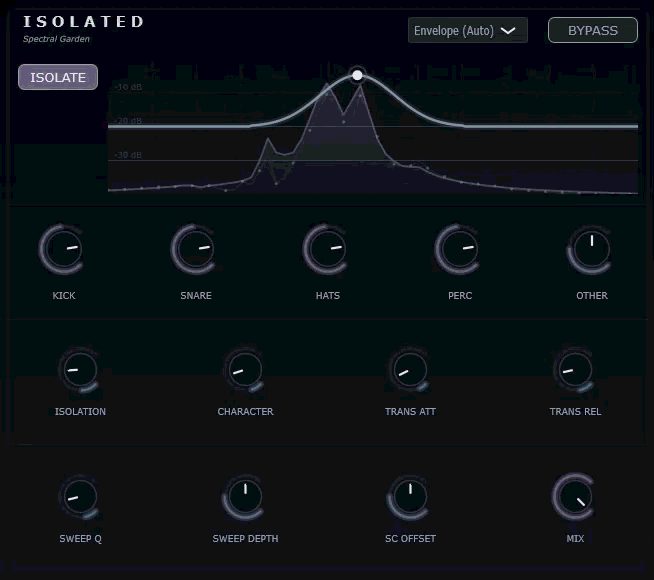Click the CHARACTER knob

click(244, 370)
